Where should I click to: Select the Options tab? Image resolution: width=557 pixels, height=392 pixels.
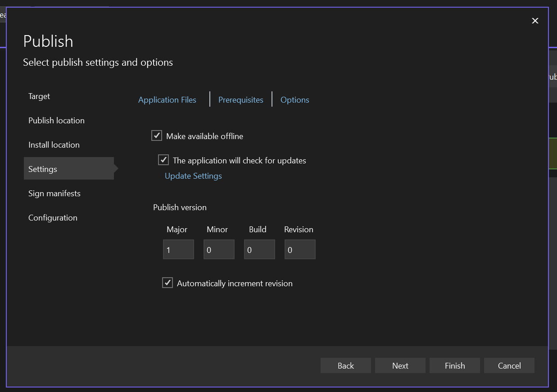point(294,99)
